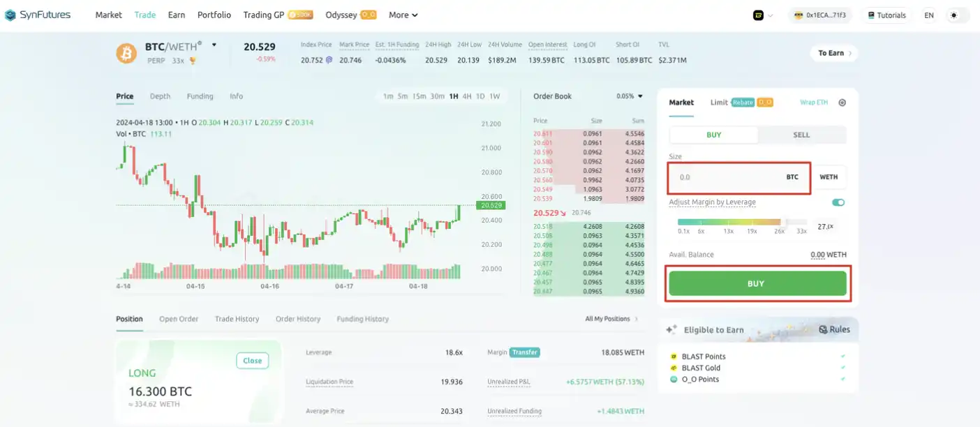The width and height of the screenshot is (980, 427).
Task: Click info icon next to Index Price
Action: [329, 61]
